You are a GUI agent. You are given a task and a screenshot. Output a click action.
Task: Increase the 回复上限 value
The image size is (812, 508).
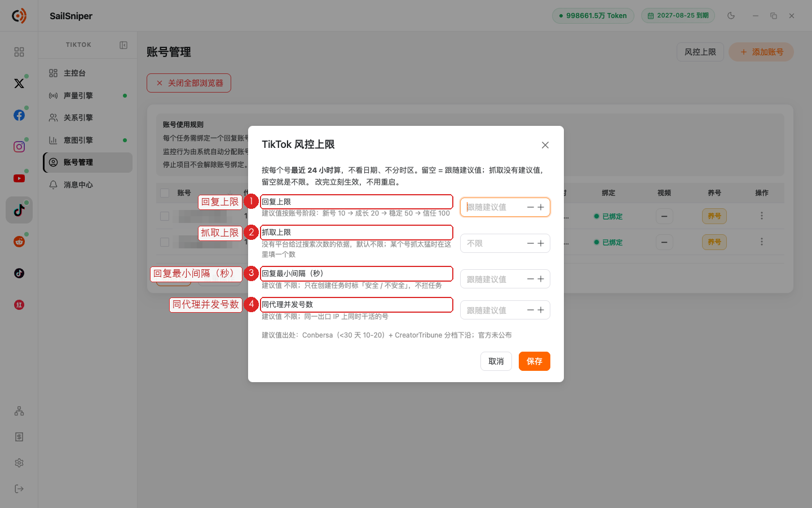tap(541, 207)
